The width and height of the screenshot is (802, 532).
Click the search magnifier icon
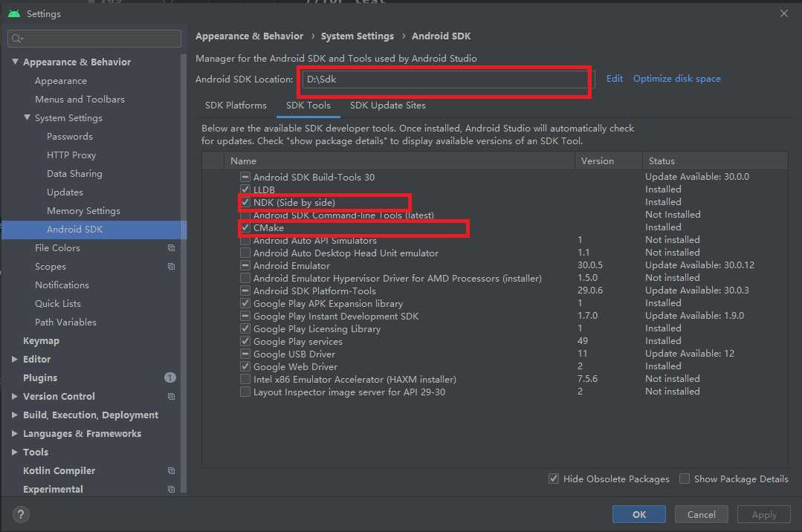17,39
